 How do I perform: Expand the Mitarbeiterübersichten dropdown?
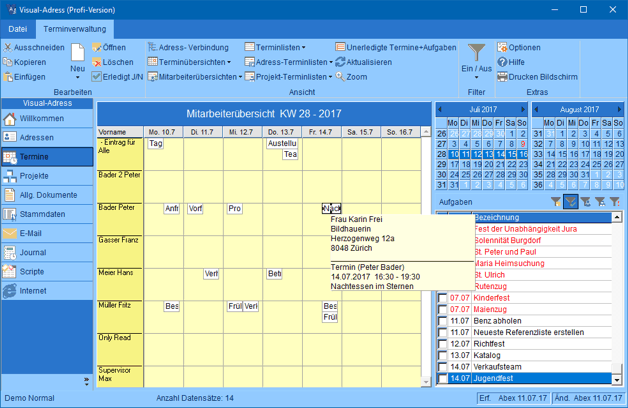click(240, 77)
